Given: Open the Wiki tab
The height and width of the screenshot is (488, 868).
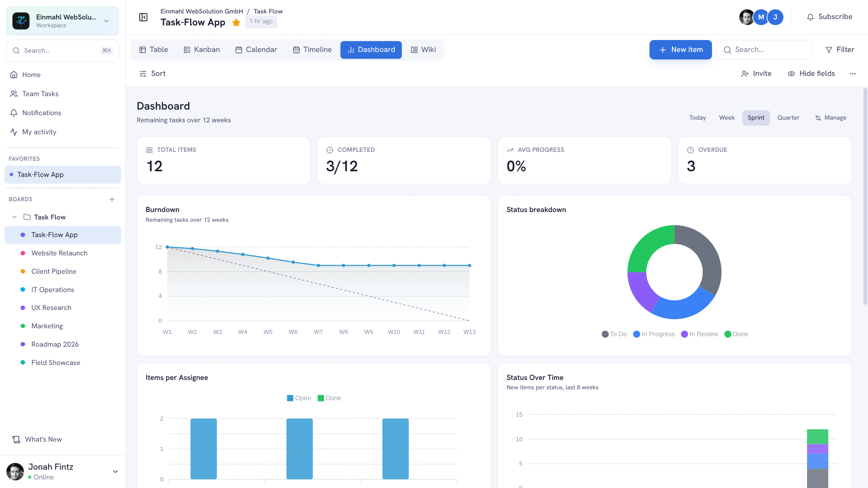Looking at the screenshot, I should [423, 50].
